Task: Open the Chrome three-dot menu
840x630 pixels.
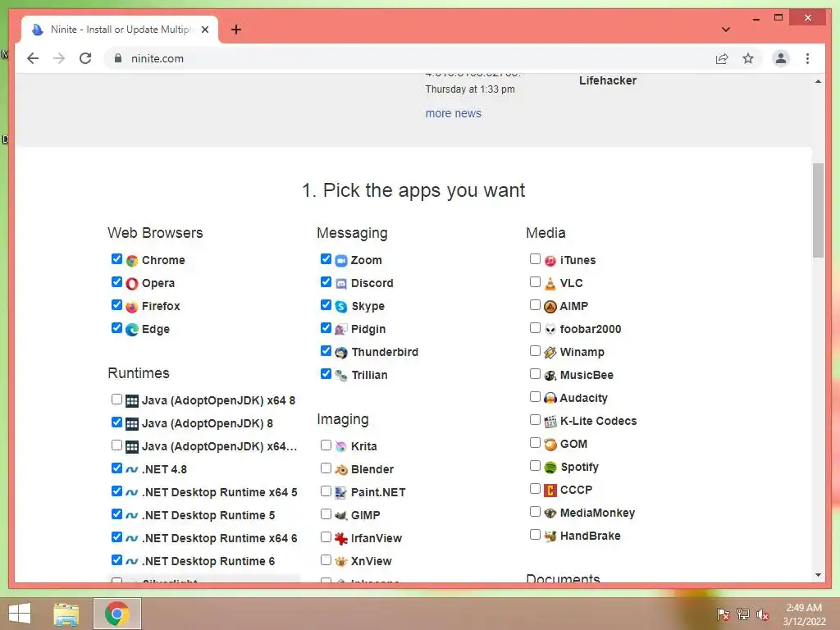Action: coord(807,58)
